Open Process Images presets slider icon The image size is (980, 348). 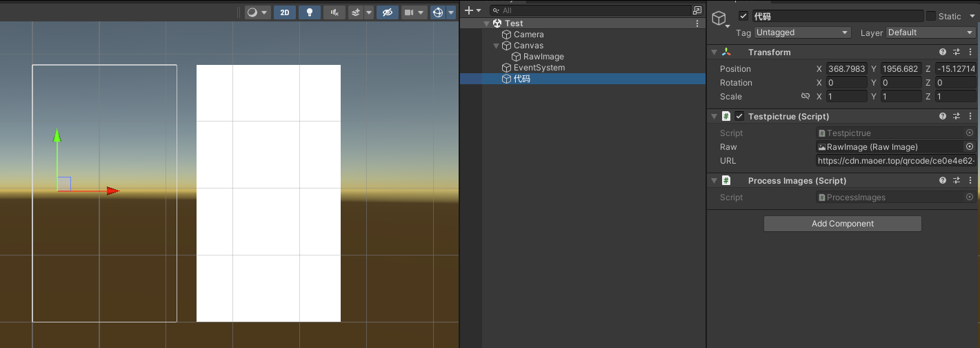pyautogui.click(x=957, y=181)
